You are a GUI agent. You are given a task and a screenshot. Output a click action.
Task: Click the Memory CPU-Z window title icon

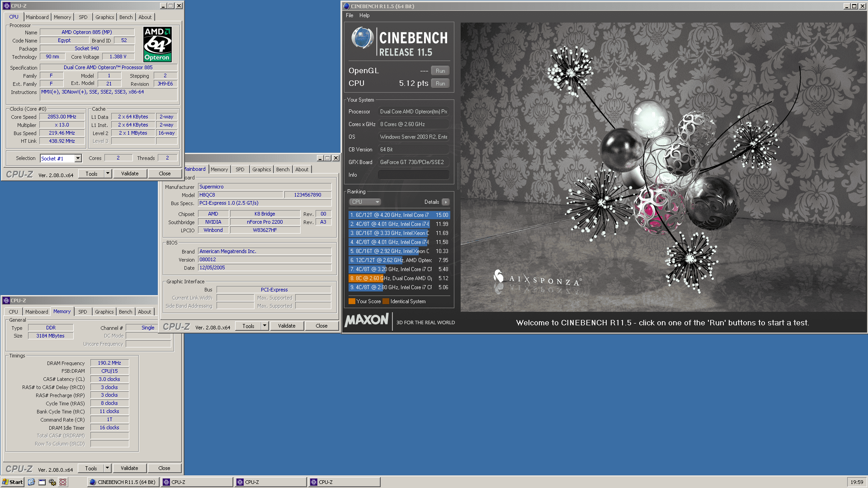coord(6,300)
